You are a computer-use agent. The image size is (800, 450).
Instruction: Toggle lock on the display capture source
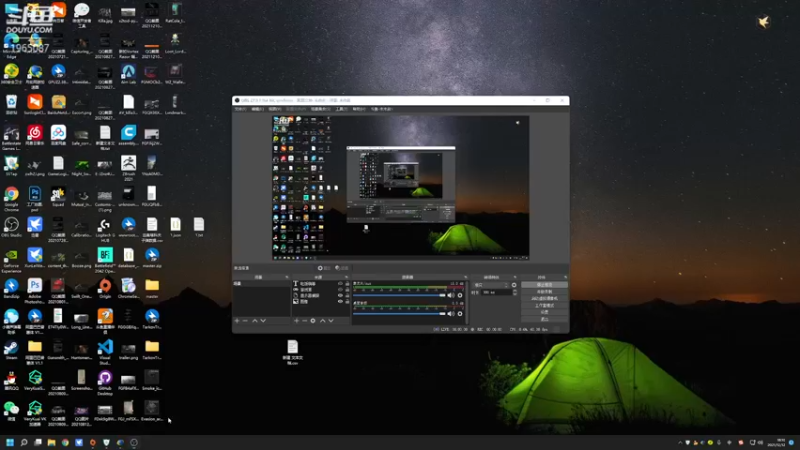tap(347, 295)
